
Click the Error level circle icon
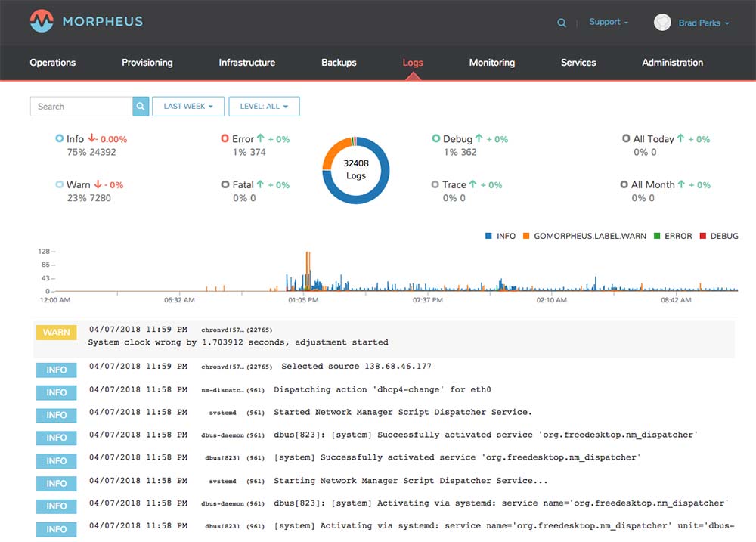[x=225, y=138]
